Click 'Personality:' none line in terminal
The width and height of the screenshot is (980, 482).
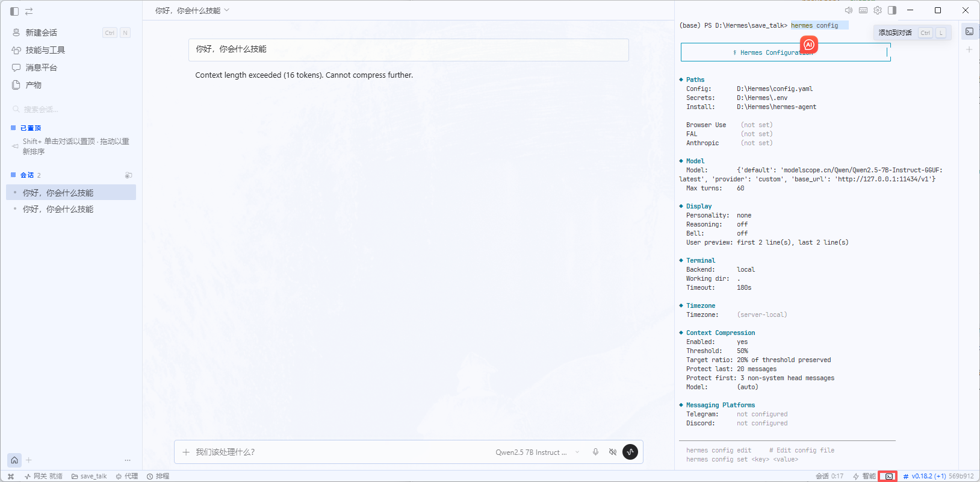(719, 215)
